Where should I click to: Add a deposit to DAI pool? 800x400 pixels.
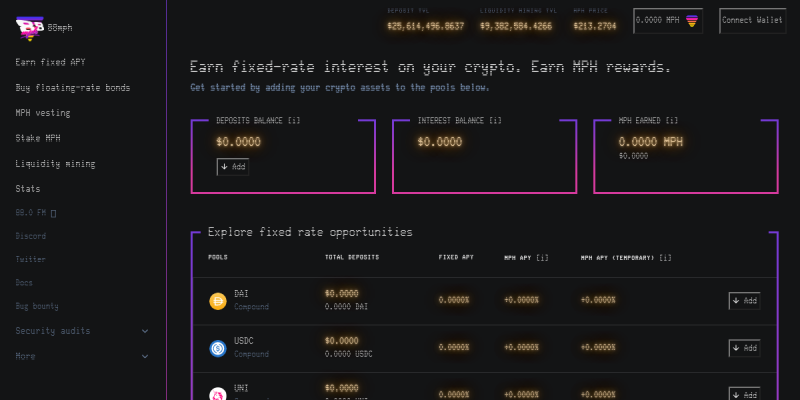pyautogui.click(x=744, y=300)
